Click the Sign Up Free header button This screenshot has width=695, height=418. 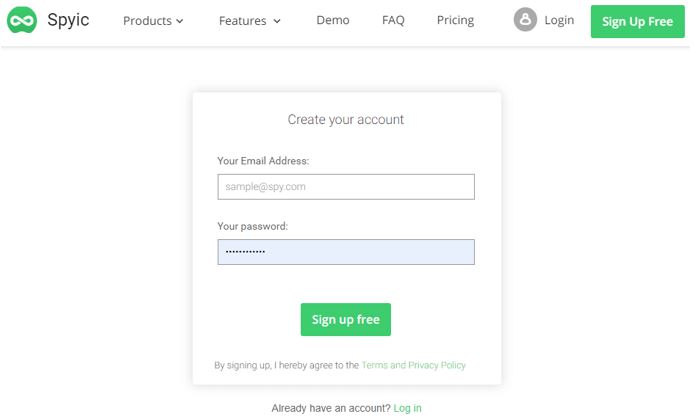[637, 21]
